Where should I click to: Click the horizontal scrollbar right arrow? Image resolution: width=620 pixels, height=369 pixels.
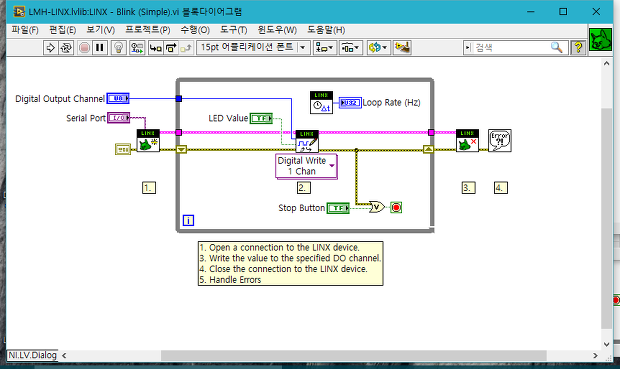pos(595,356)
